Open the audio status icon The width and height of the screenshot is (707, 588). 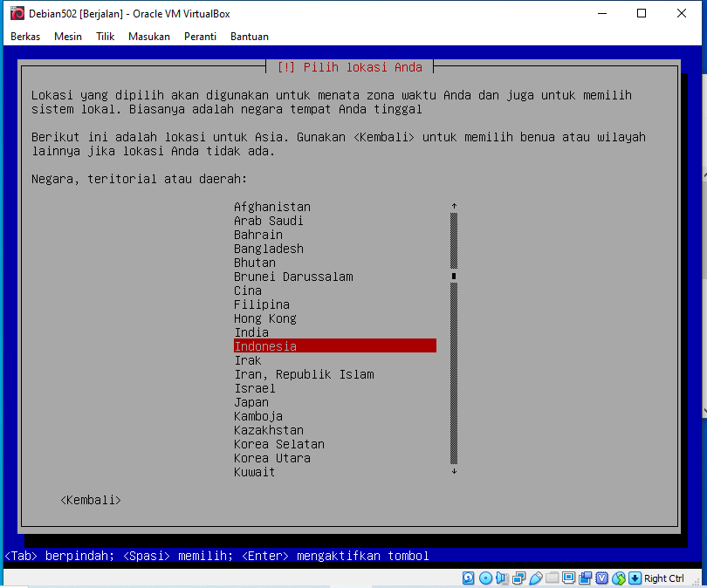[502, 578]
